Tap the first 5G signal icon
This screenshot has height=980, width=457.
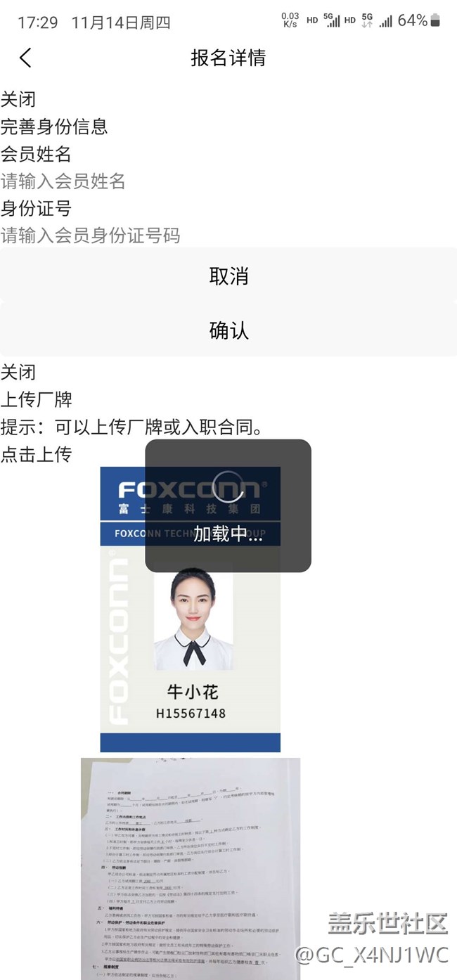(332, 20)
